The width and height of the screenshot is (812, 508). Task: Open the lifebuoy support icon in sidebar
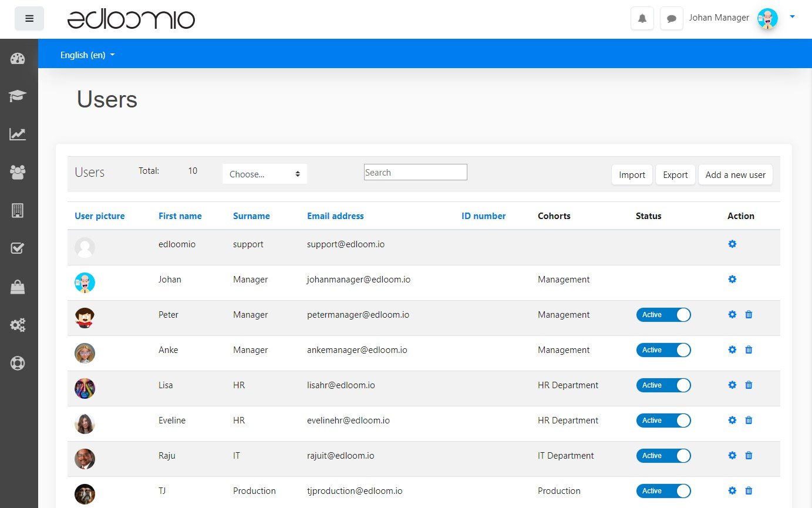18,363
